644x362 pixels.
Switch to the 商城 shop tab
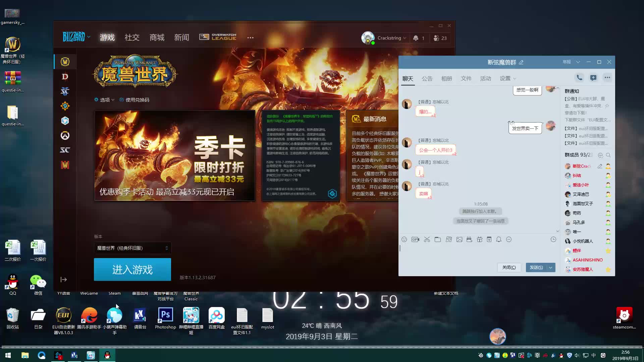157,38
